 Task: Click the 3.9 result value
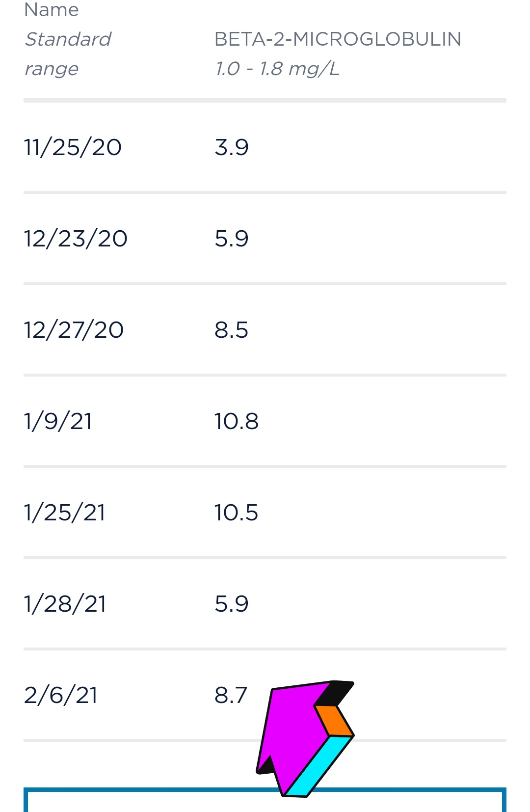232,147
